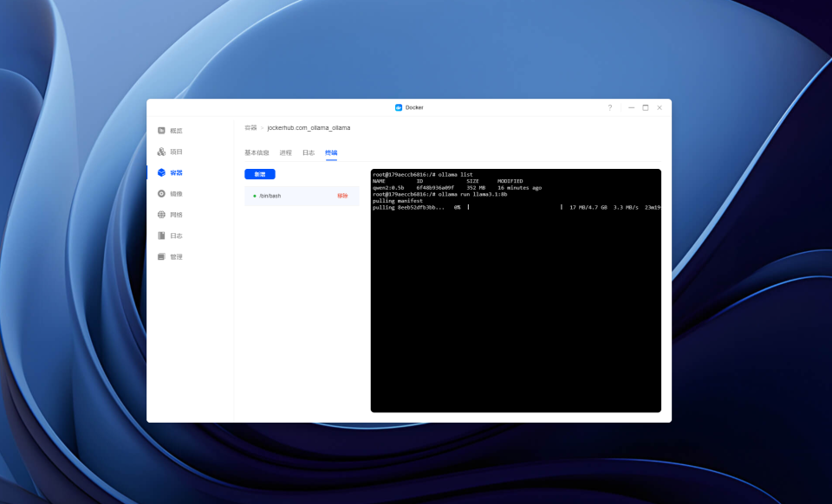Click the red 移除 link
Screen dimensions: 832x504
(343, 196)
